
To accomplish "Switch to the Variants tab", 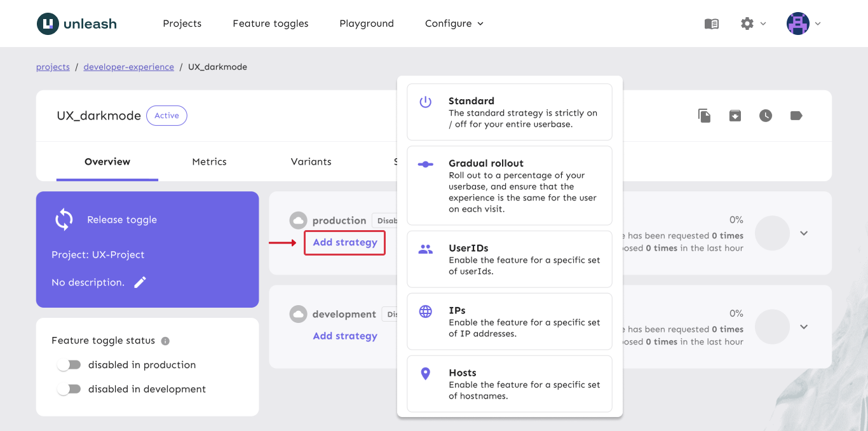I will tap(311, 161).
